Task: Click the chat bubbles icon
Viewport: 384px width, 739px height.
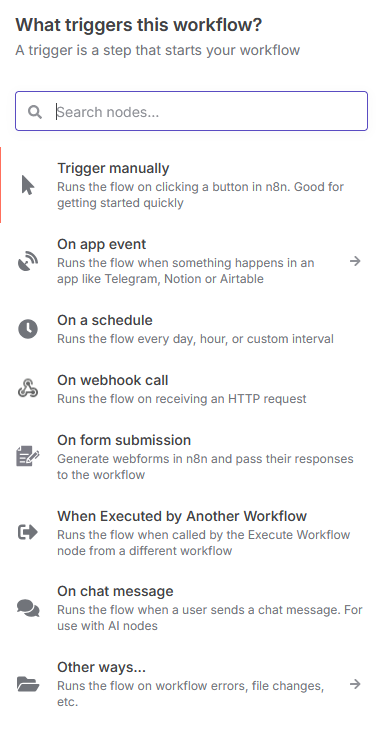Action: pos(28,608)
